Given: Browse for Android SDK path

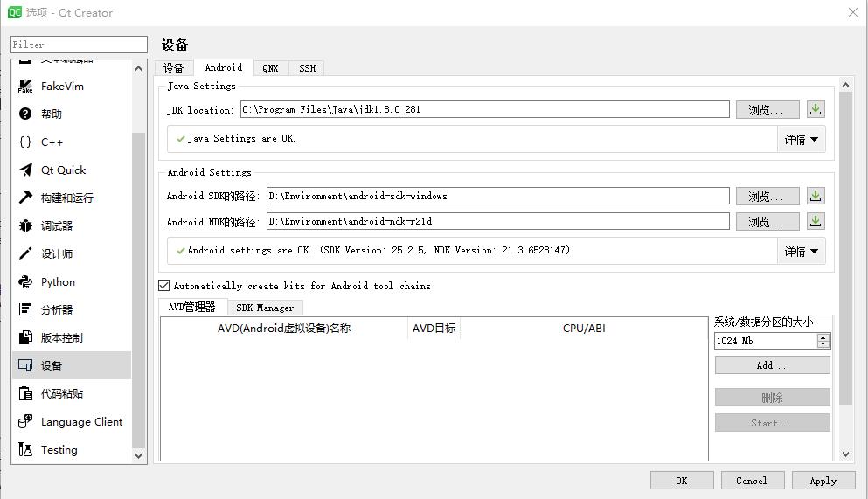Looking at the screenshot, I should 767,196.
